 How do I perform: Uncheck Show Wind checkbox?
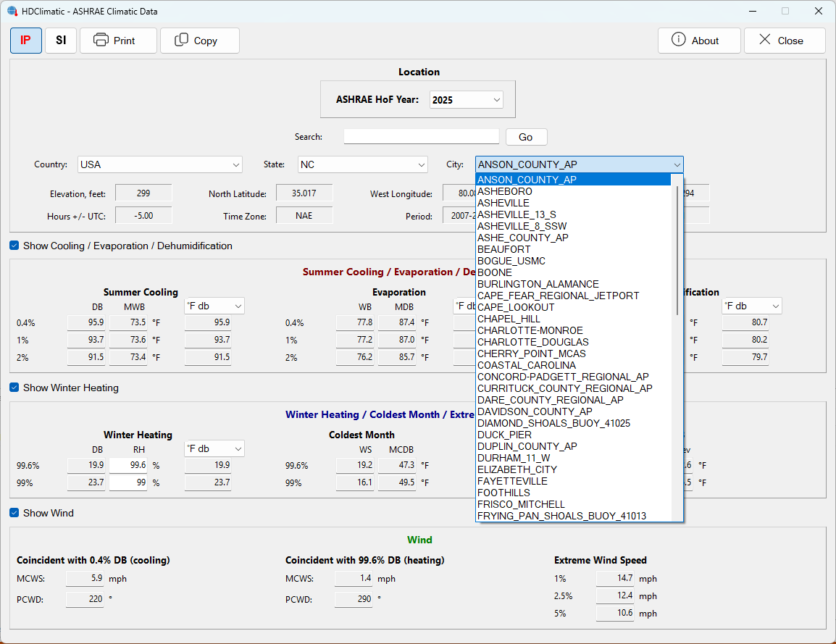[x=14, y=513]
